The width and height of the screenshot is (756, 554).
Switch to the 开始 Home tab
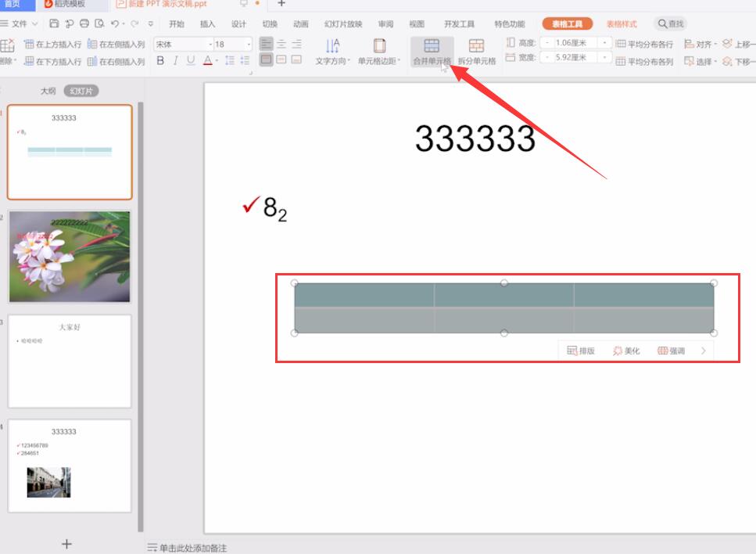(x=177, y=23)
